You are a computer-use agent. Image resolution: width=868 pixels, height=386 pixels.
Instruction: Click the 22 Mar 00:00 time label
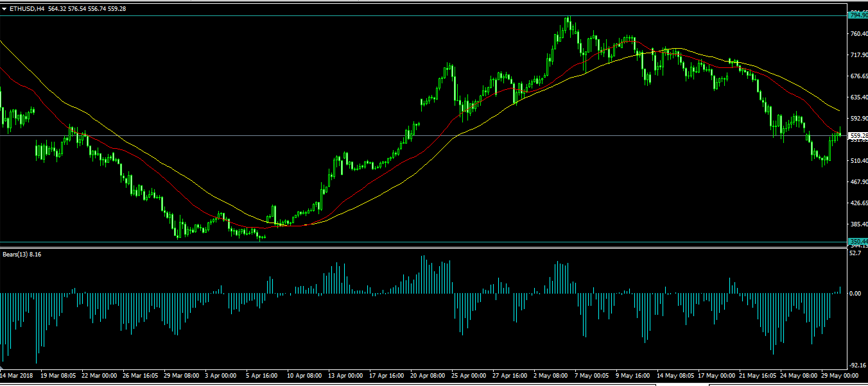click(100, 375)
